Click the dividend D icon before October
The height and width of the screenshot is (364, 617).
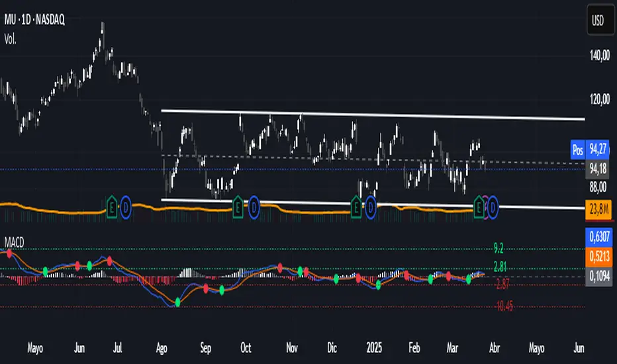click(x=253, y=208)
